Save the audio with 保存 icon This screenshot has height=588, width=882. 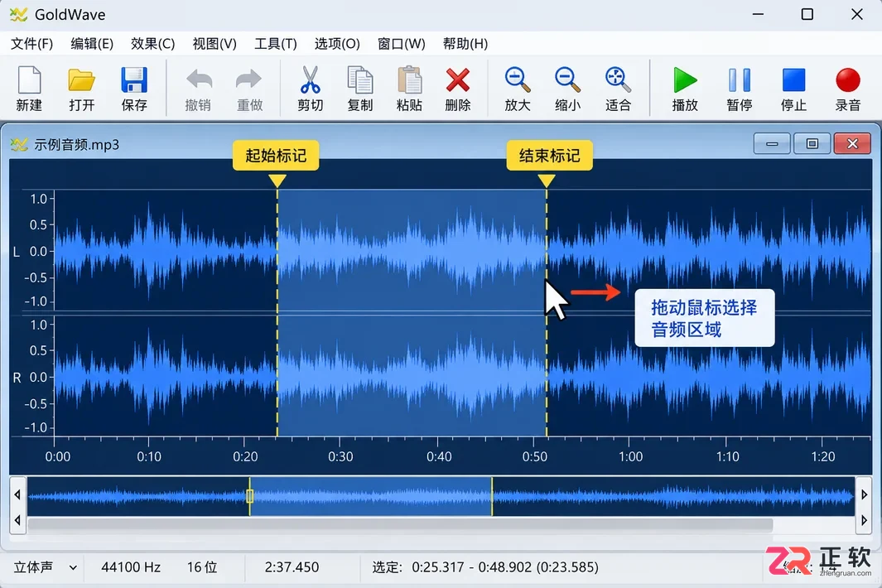coord(134,89)
